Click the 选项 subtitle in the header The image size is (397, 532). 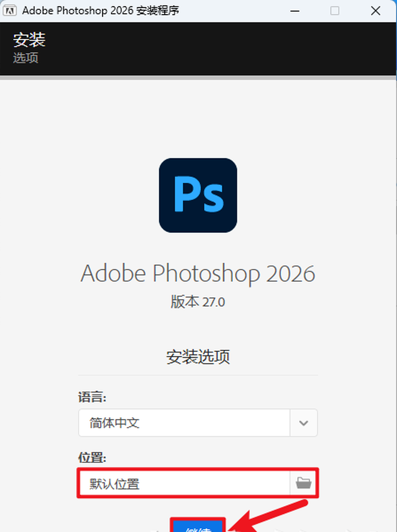(x=26, y=58)
